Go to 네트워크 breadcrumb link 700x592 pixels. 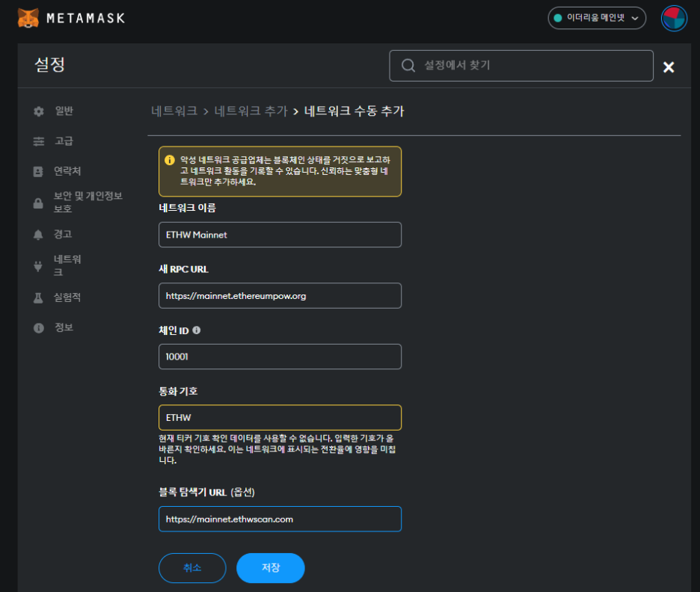[x=174, y=111]
